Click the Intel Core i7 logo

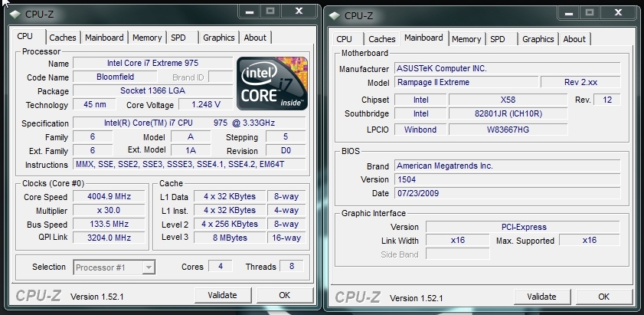[272, 84]
